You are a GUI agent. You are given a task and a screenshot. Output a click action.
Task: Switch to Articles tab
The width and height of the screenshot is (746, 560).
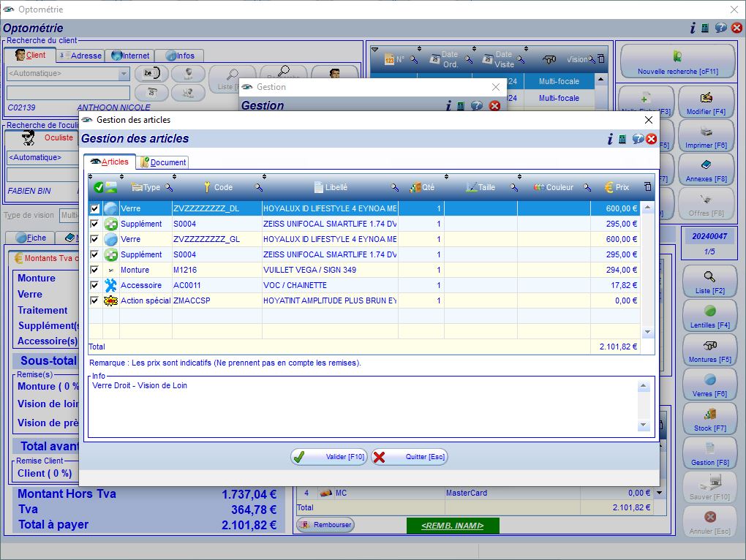point(110,162)
